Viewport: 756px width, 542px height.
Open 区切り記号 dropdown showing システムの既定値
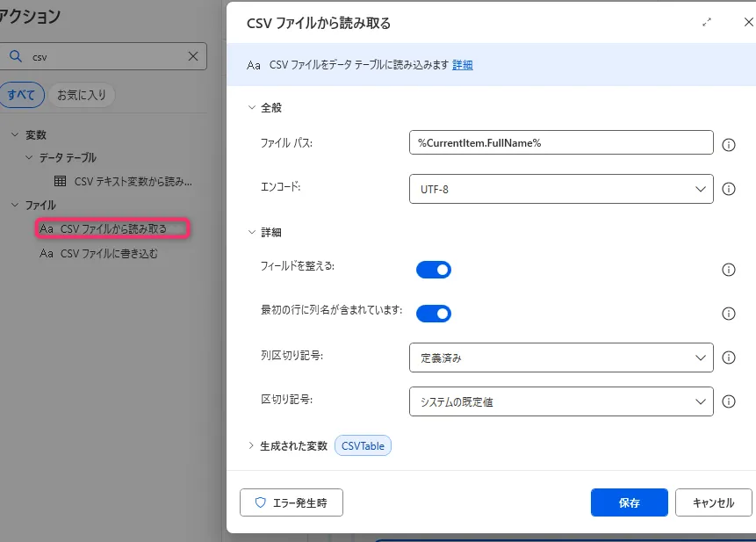561,401
